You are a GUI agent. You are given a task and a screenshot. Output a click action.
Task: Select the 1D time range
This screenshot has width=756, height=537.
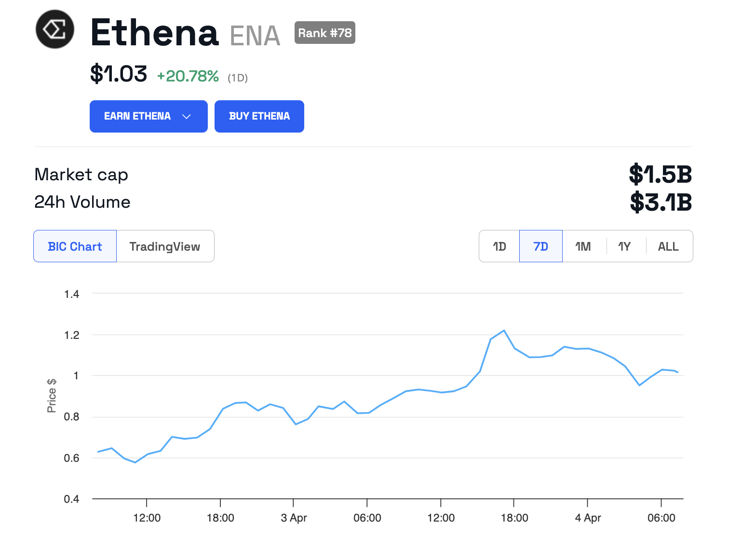(x=499, y=246)
